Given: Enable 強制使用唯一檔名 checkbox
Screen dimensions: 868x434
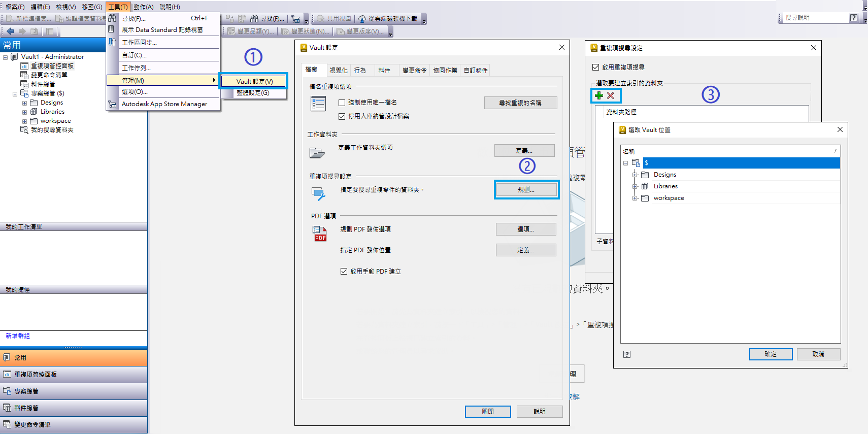Looking at the screenshot, I should tap(342, 103).
